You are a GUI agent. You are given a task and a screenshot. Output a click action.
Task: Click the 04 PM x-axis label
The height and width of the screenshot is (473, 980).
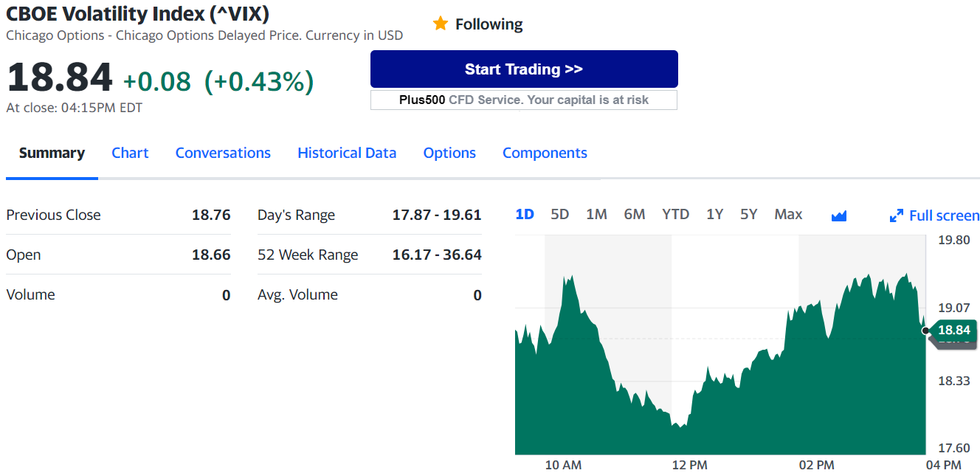point(943,465)
